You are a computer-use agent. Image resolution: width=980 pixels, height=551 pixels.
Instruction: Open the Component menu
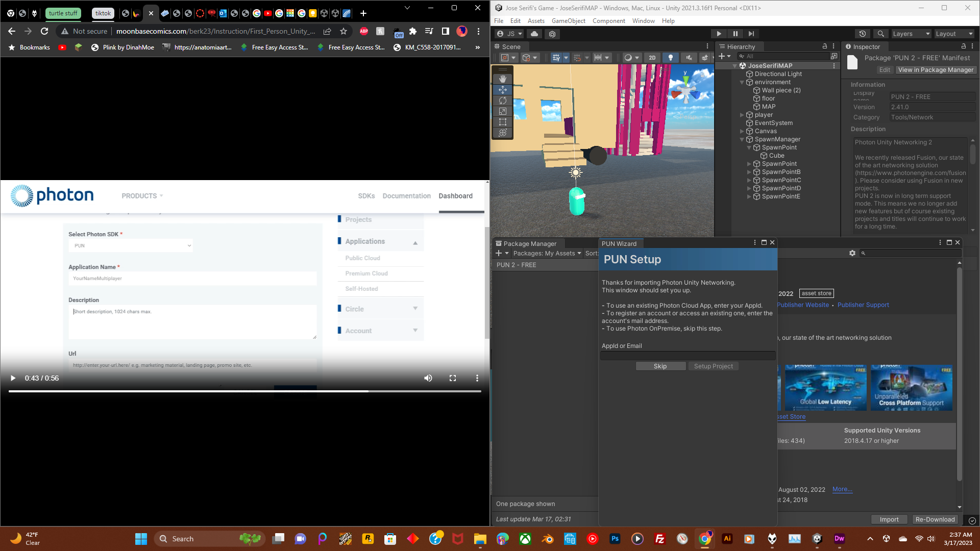[608, 21]
